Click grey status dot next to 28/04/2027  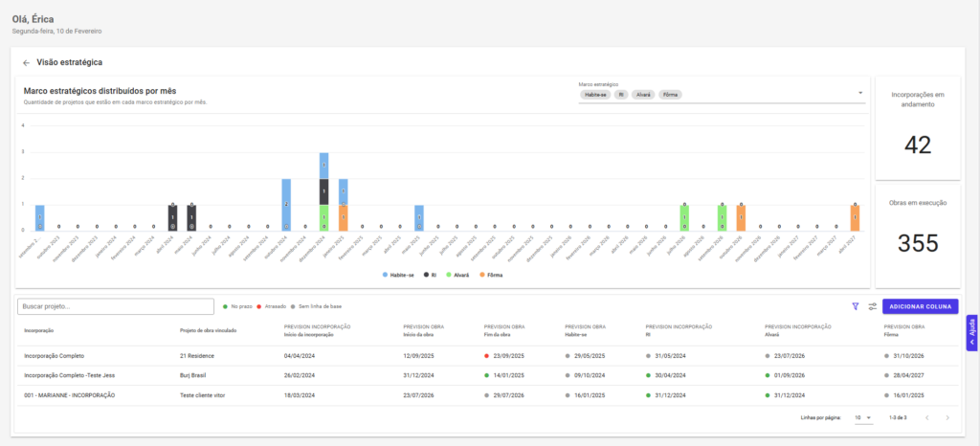(886, 374)
